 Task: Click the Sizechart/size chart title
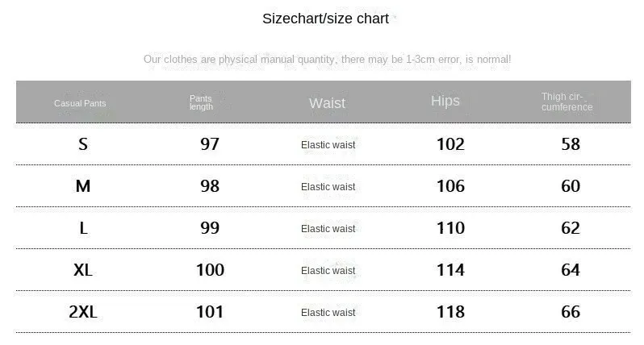tap(325, 19)
